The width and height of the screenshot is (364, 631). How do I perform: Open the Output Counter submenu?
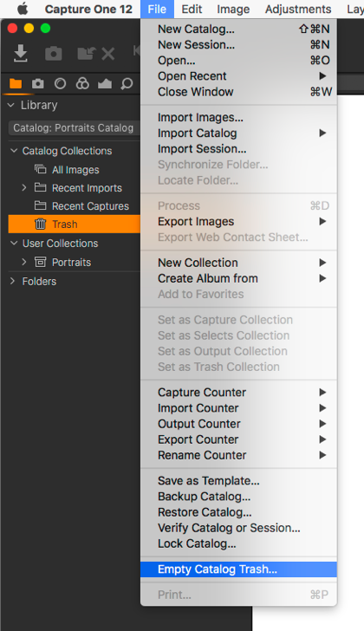point(238,424)
